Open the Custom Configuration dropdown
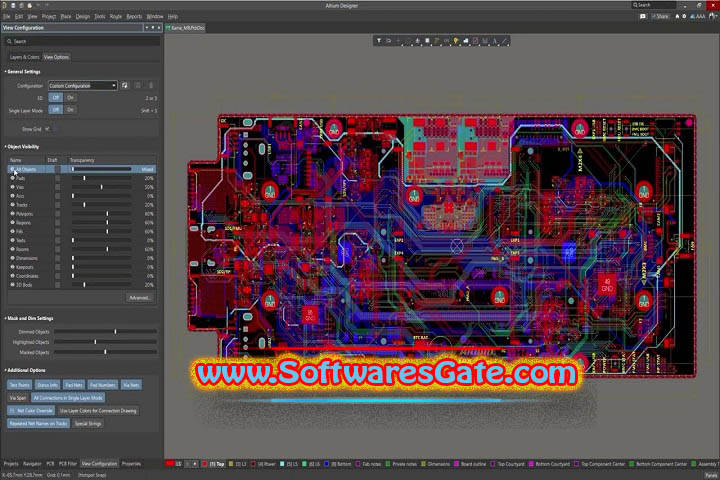The width and height of the screenshot is (720, 480). (83, 85)
